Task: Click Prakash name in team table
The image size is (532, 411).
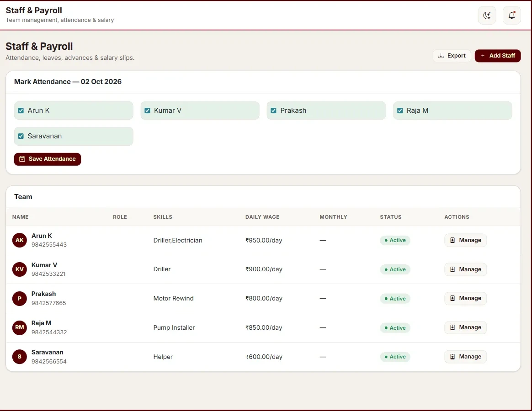Action: (44, 294)
